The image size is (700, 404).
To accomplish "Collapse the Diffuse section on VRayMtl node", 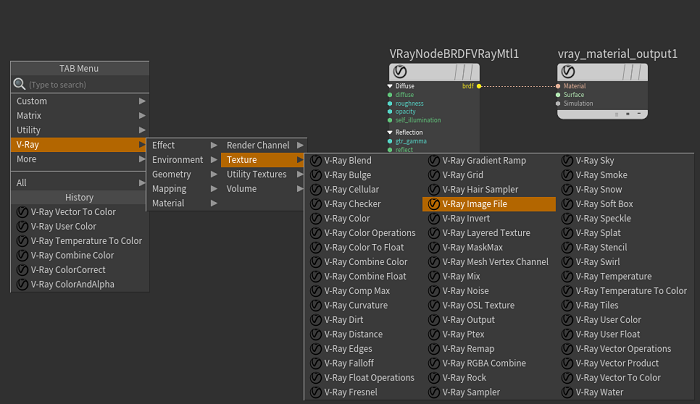I will coord(390,87).
